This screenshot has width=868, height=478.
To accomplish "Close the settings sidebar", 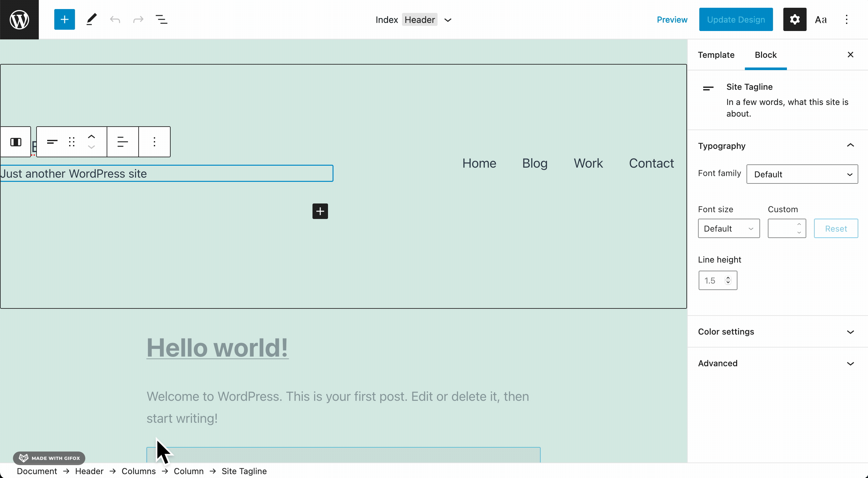I will pos(850,55).
